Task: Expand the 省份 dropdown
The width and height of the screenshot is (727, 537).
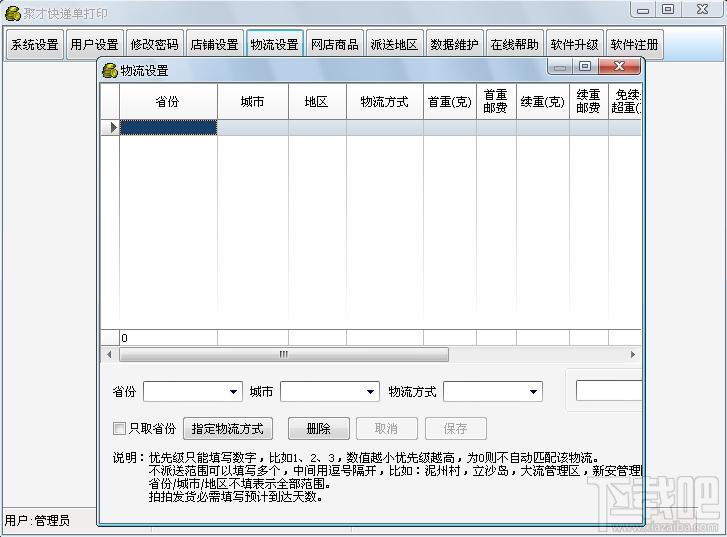Action: tap(233, 392)
